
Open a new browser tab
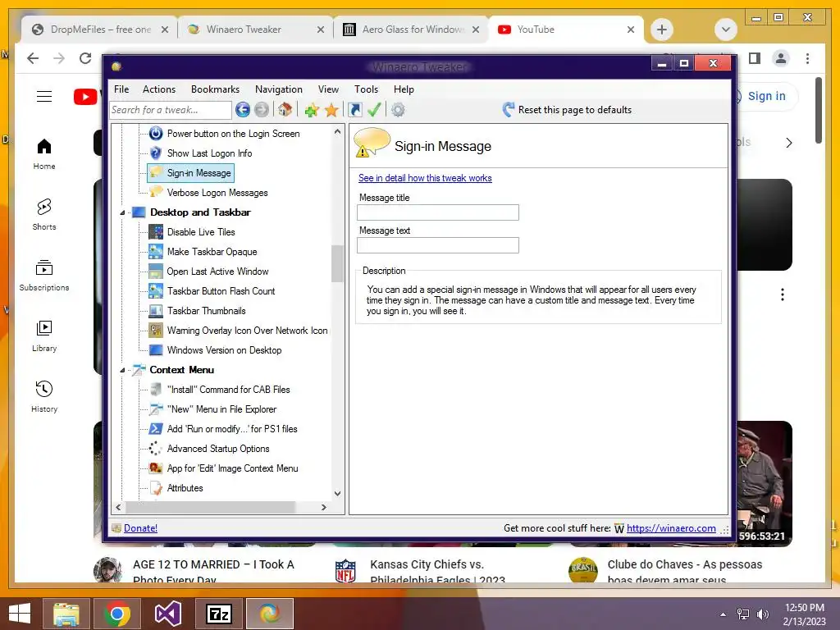pyautogui.click(x=662, y=30)
